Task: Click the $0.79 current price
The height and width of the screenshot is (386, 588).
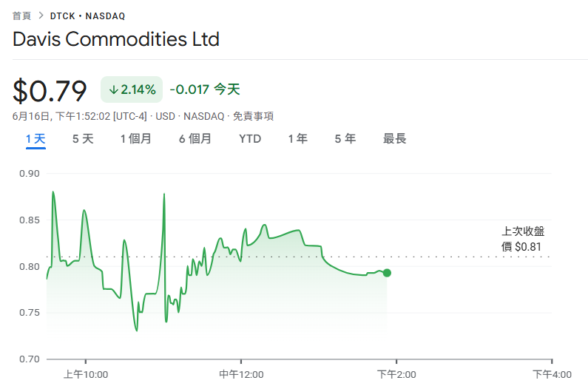Action: (x=50, y=90)
